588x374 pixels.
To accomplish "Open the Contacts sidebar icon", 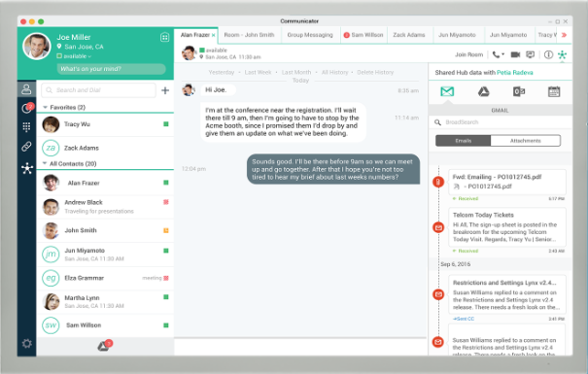I will point(26,89).
